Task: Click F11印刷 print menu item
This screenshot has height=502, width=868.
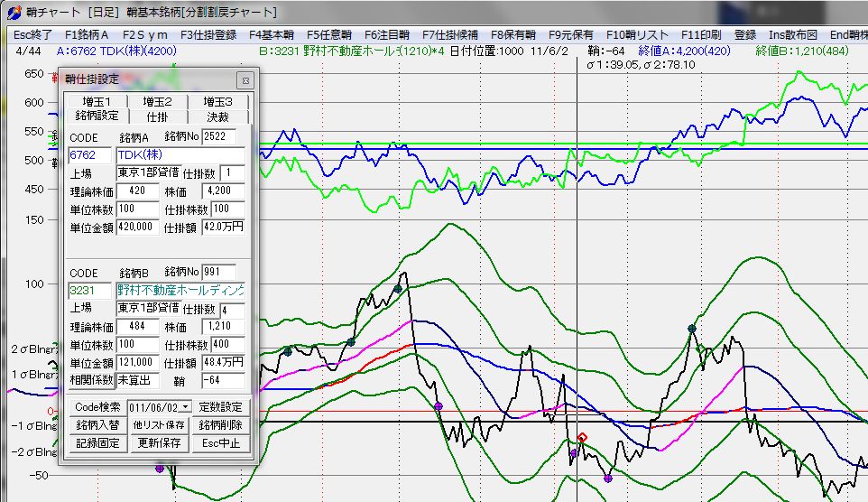Action: (x=701, y=35)
